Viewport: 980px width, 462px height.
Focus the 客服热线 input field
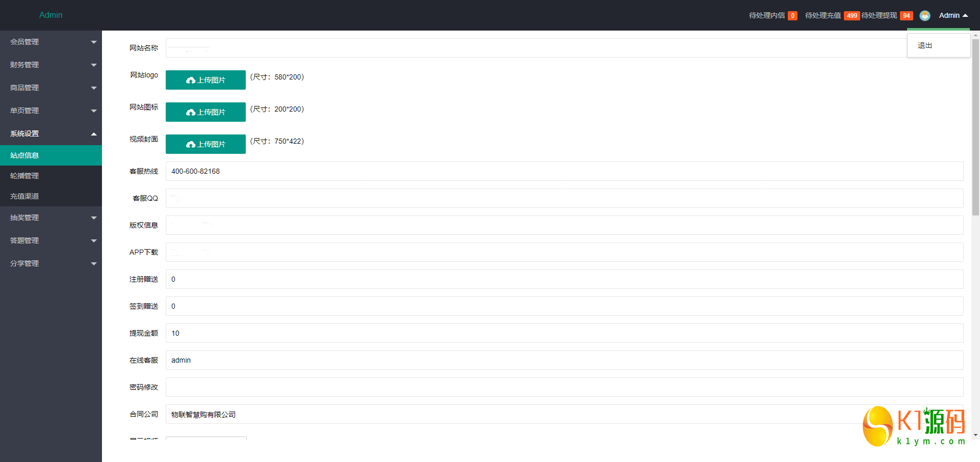[564, 171]
